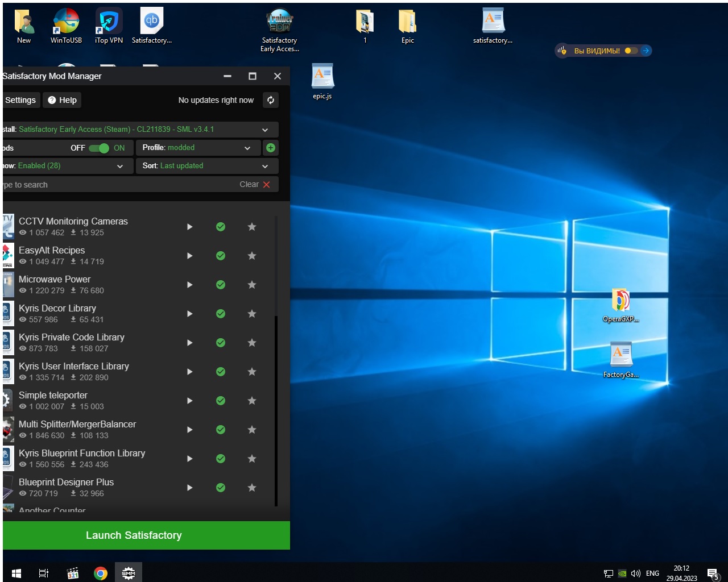The width and height of the screenshot is (728, 582).
Task: Open OperaGXP desktop icon
Action: pyautogui.click(x=621, y=305)
